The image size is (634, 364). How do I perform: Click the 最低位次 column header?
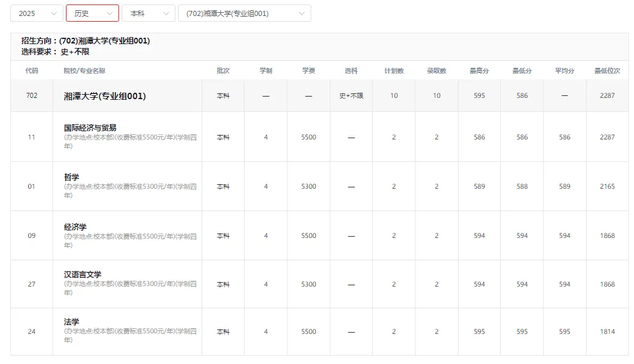click(x=607, y=71)
